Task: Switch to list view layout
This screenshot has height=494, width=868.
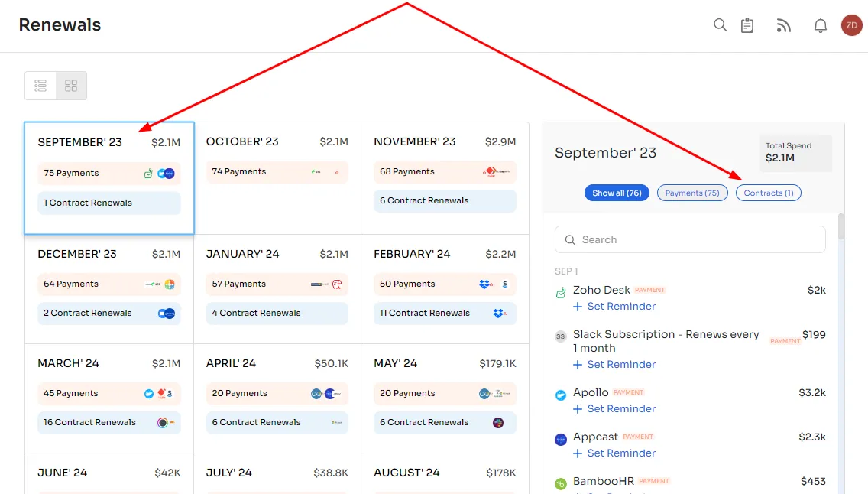Action: pyautogui.click(x=40, y=86)
